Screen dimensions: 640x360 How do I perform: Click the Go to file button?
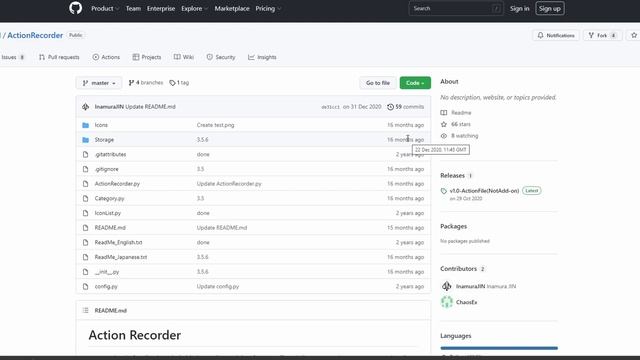(378, 83)
